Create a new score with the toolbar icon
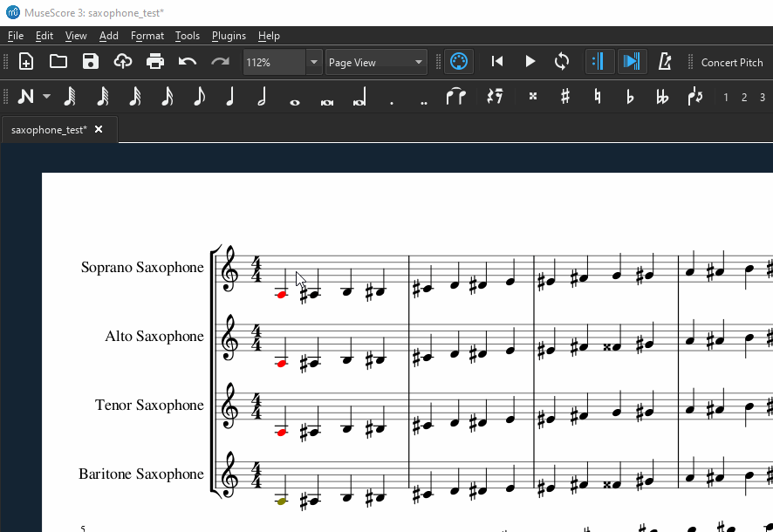 click(26, 62)
